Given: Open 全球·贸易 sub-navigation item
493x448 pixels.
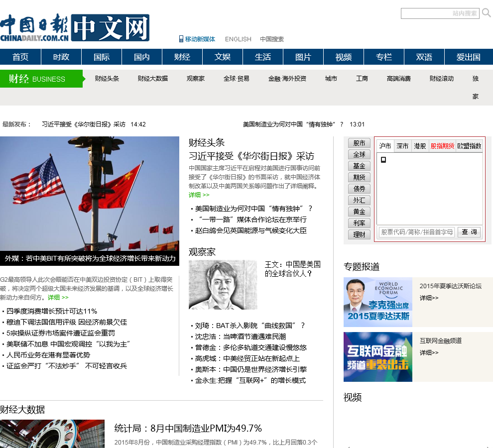Looking at the screenshot, I should (237, 78).
